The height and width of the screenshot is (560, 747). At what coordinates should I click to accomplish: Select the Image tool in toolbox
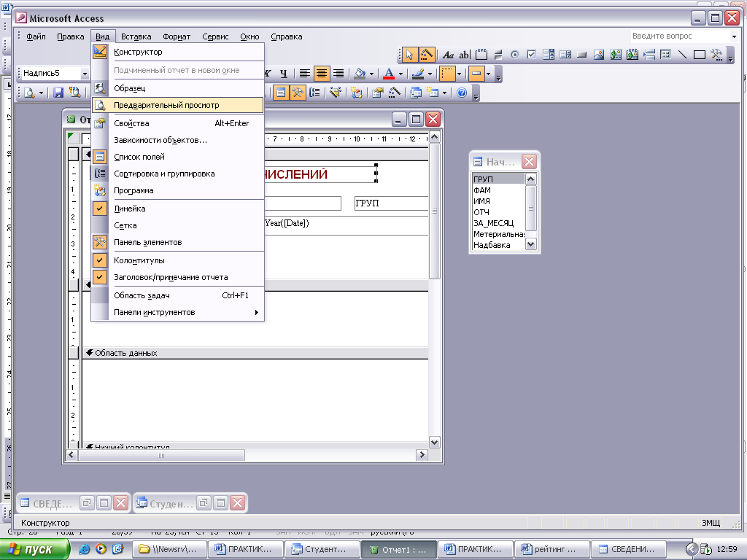click(x=599, y=55)
